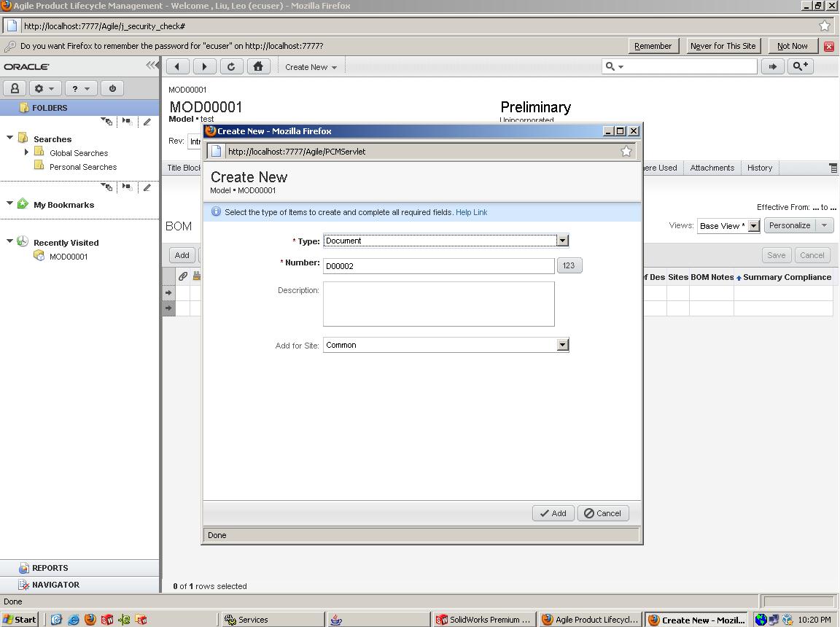Switch to Services taskbar item
Viewport: 840px width, 627px height.
pos(273,620)
